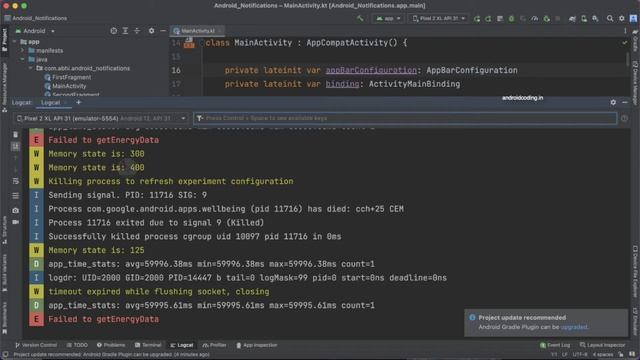
Task: Click Expand All in Project panel
Action: [x=125, y=31]
